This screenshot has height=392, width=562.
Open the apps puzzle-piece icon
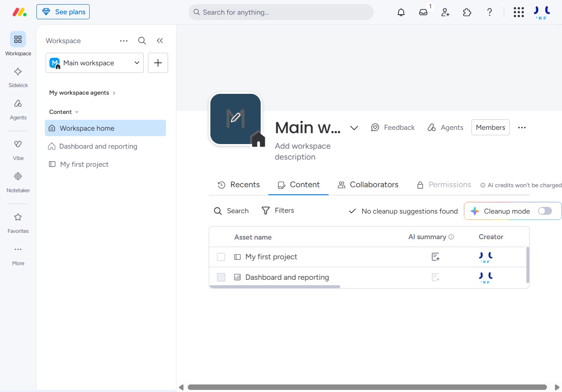click(x=467, y=12)
